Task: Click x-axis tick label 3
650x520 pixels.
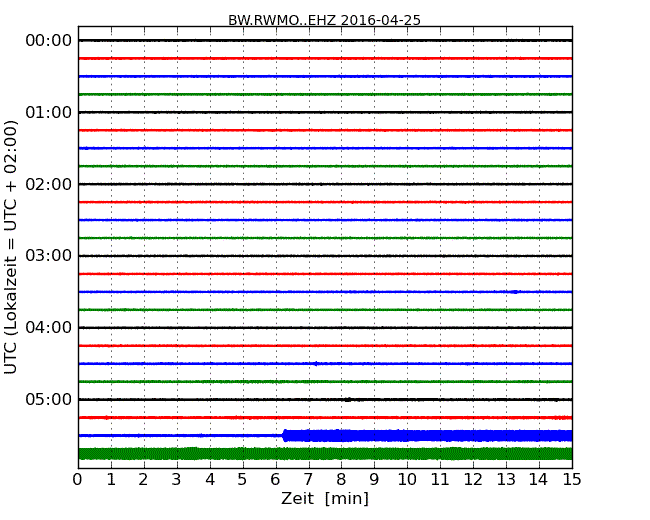Action: point(177,480)
